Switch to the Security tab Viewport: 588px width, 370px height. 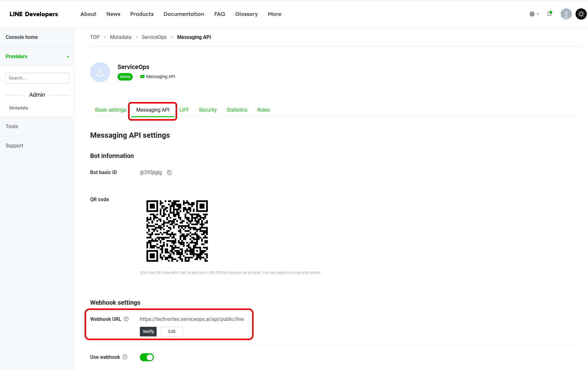coord(208,110)
